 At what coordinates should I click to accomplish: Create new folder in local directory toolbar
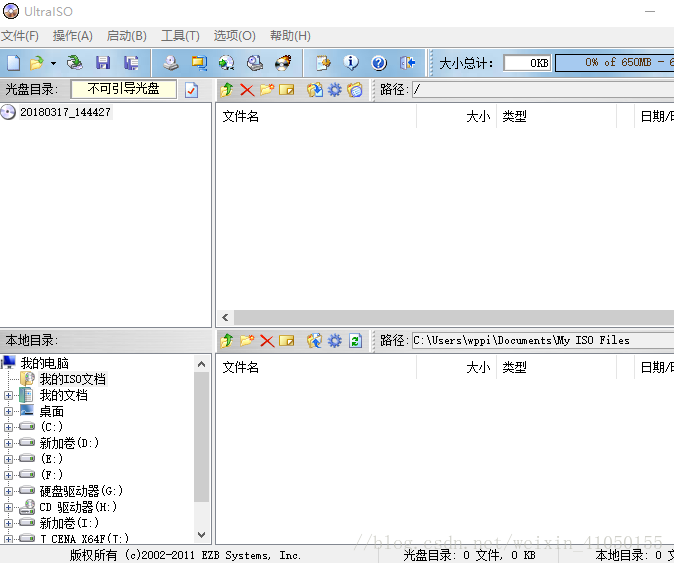pos(247,341)
